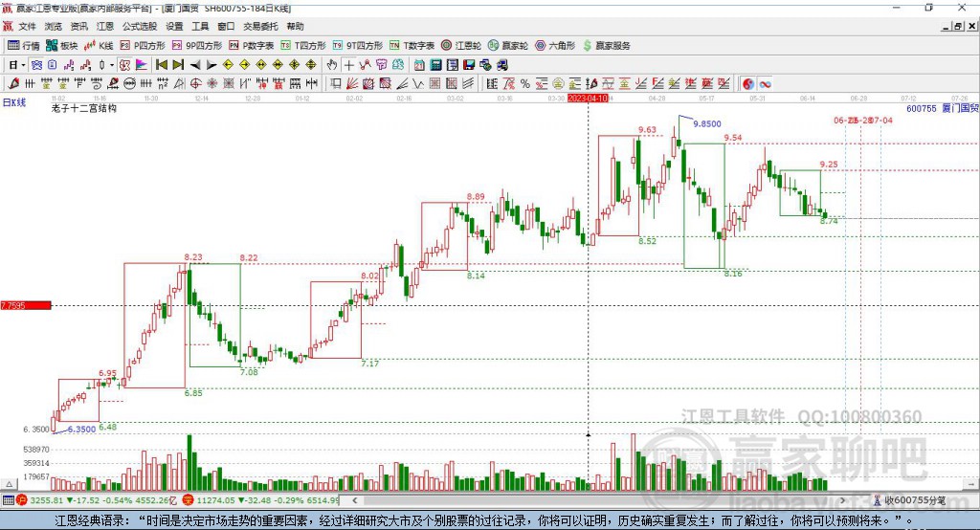Click the floppy disk save icon
Image resolution: width=980 pixels, height=530 pixels.
pos(469,65)
